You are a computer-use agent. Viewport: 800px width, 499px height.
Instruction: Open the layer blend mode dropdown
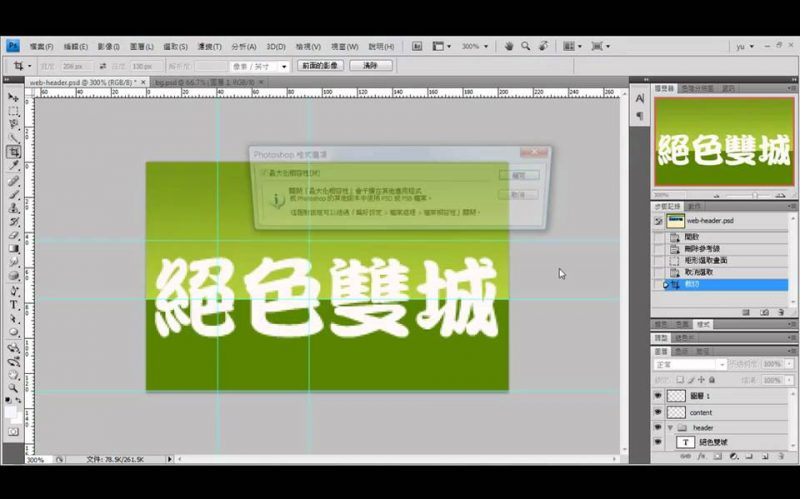(690, 365)
